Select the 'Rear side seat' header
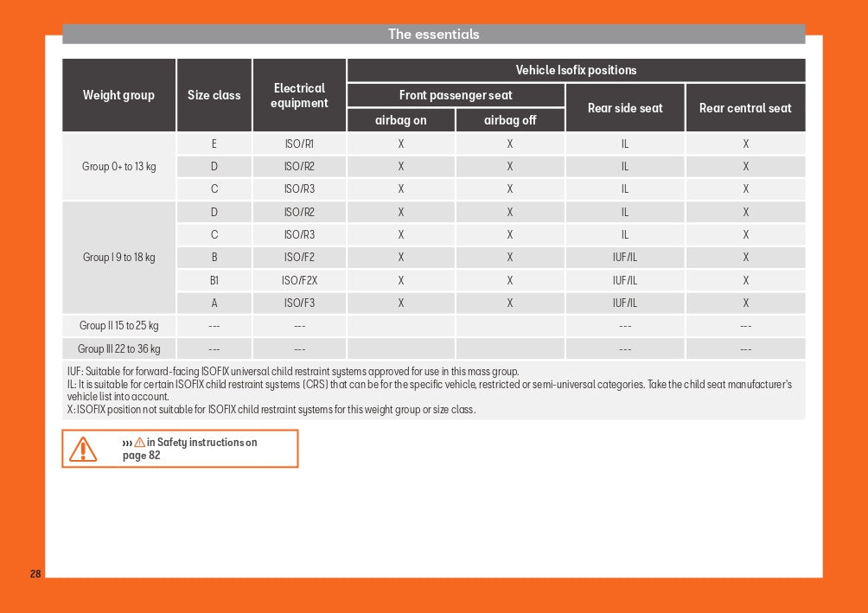 tap(625, 108)
